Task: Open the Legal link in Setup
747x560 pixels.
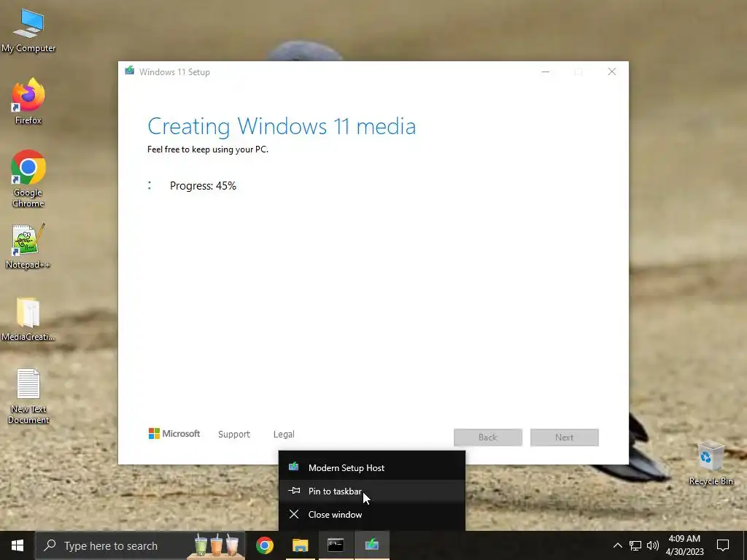Action: [284, 435]
